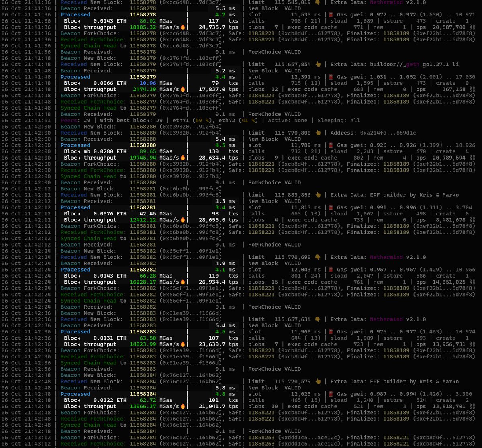This screenshot has height=448, width=482.
Task: Click the fire icon beside 12412.12 MGas/s
Action: click(x=183, y=220)
